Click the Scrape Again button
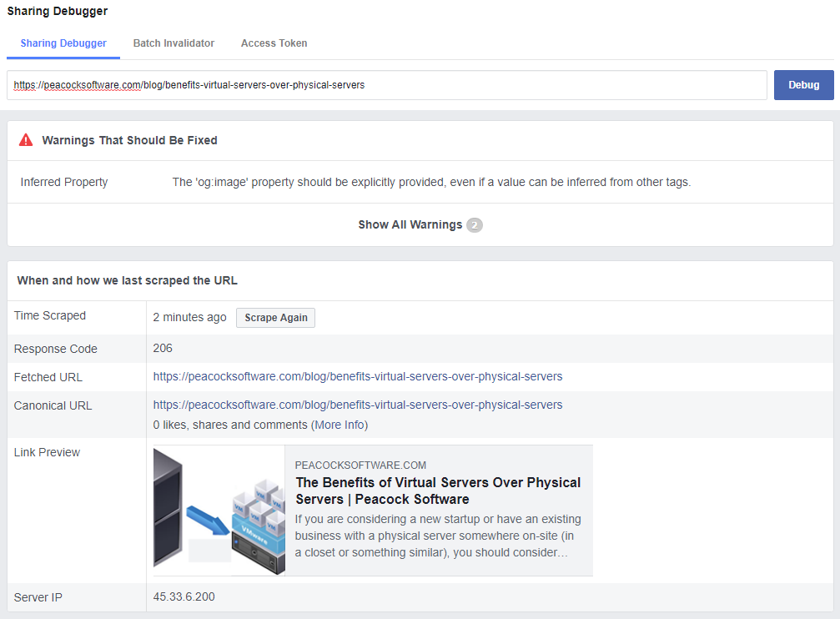Screen dimensions: 840x619 pyautogui.click(x=275, y=318)
